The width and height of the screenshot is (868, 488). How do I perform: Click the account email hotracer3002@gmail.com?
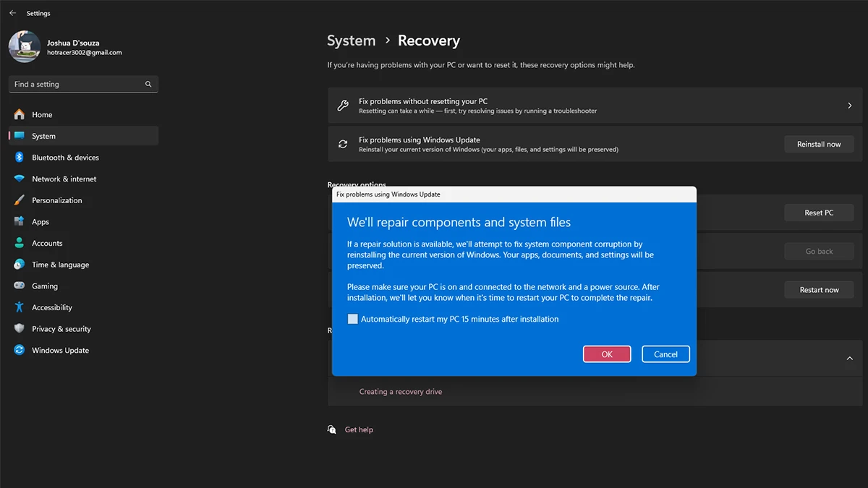coord(85,53)
